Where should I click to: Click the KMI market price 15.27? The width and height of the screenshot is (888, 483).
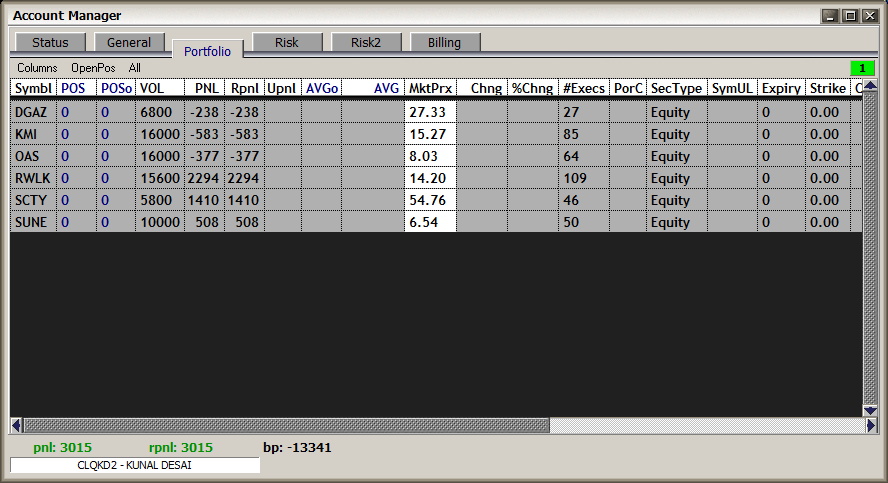pyautogui.click(x=430, y=134)
